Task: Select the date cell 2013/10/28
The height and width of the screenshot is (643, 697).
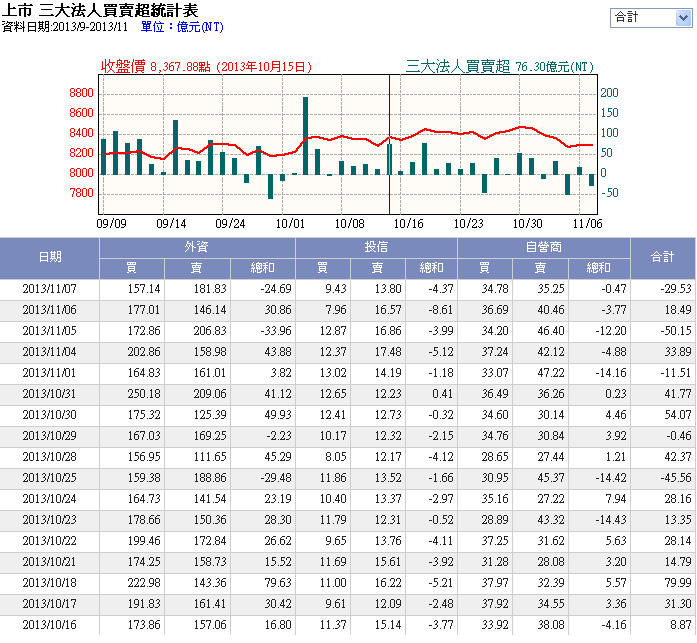Action: pyautogui.click(x=50, y=457)
